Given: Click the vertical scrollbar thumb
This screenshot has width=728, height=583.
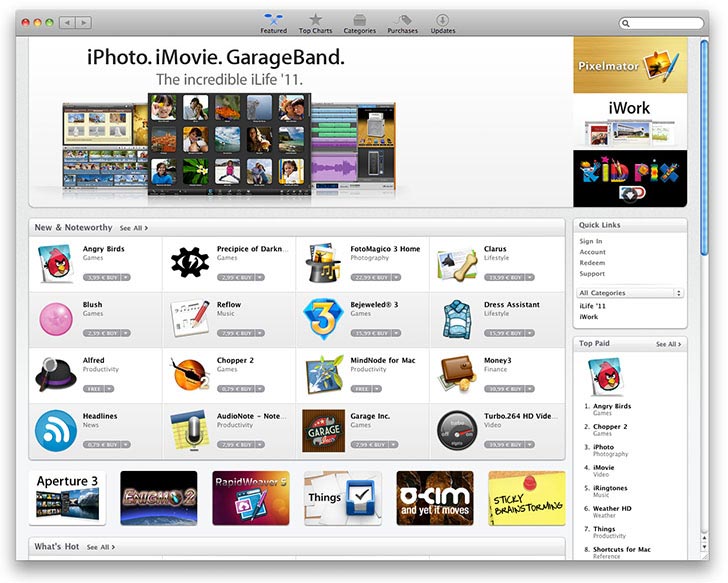Looking at the screenshot, I should click(x=704, y=148).
